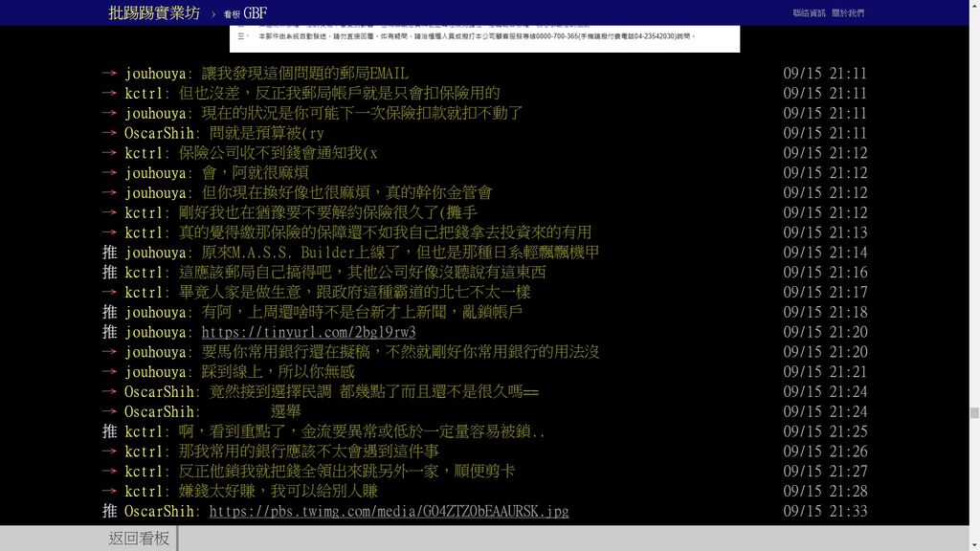Open the tinyurl.com/2bgl9rw3 link
This screenshot has width=980, height=551.
click(308, 332)
